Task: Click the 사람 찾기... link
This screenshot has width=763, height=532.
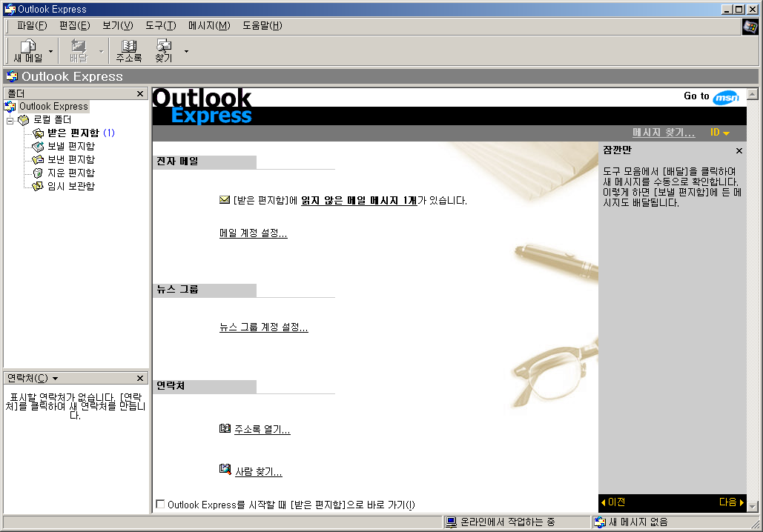Action: coord(259,472)
